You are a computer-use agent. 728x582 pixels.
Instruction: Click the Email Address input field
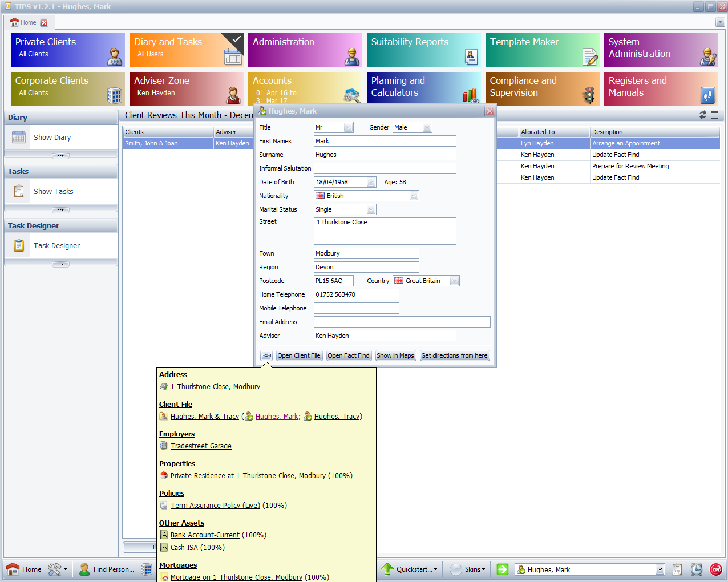[402, 322]
